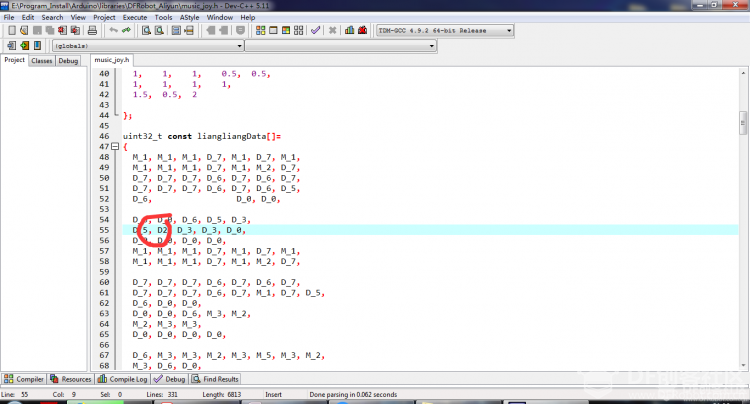Open the Compile Log panel tab
Image resolution: width=750 pixels, height=404 pixels.
(123, 379)
